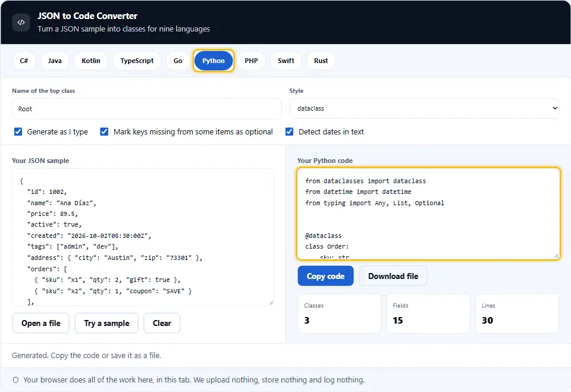Screen dimensions: 571x392
Task: Click the code brackets logo icon
Action: [x=21, y=22]
